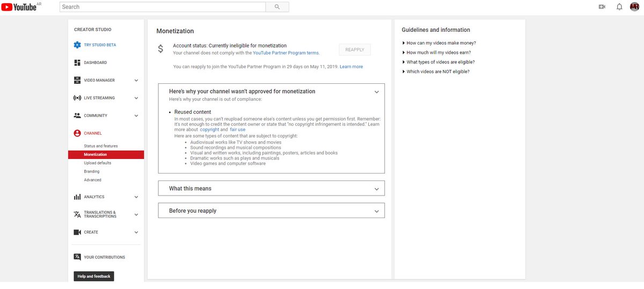Screen dimensions: 644x289
Task: Collapse the channel wasn't approved panel chevron
Action: pos(377,92)
